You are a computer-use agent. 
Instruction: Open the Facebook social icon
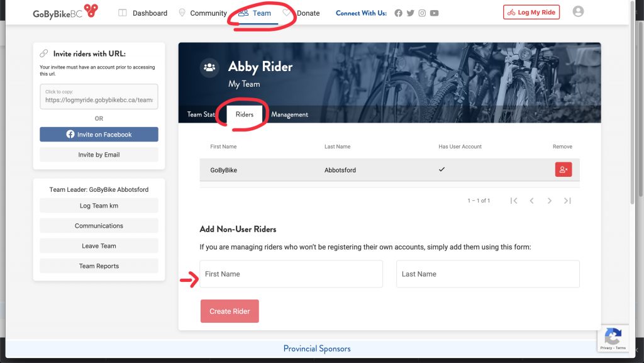(x=398, y=13)
